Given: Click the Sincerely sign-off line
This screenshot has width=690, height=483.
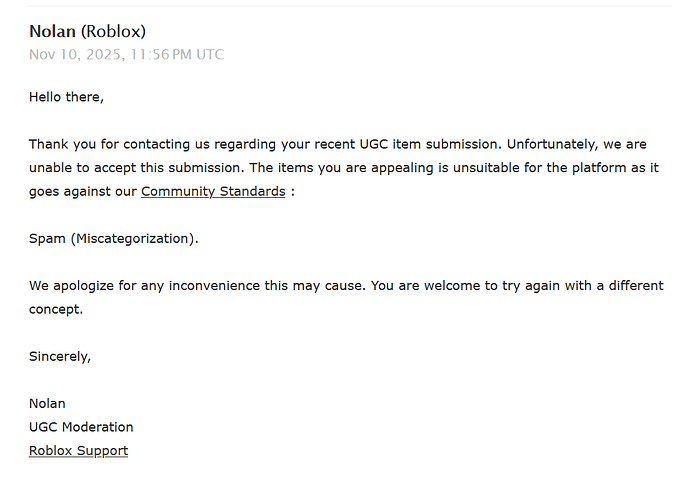Looking at the screenshot, I should tap(59, 356).
